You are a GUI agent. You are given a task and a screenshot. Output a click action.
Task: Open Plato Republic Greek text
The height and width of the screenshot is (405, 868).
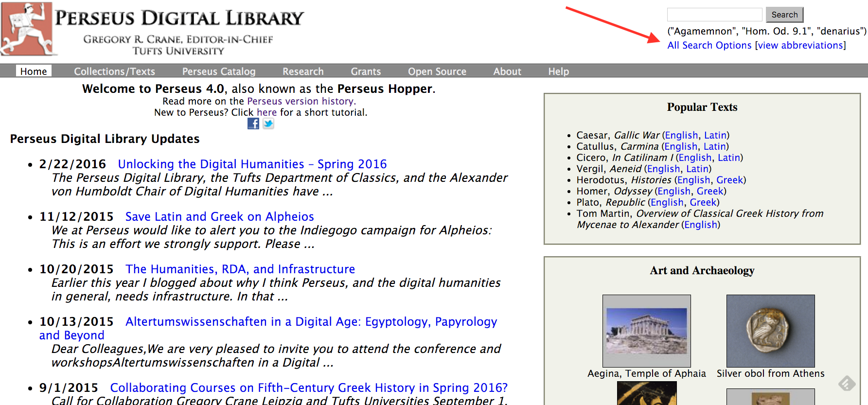click(x=703, y=202)
